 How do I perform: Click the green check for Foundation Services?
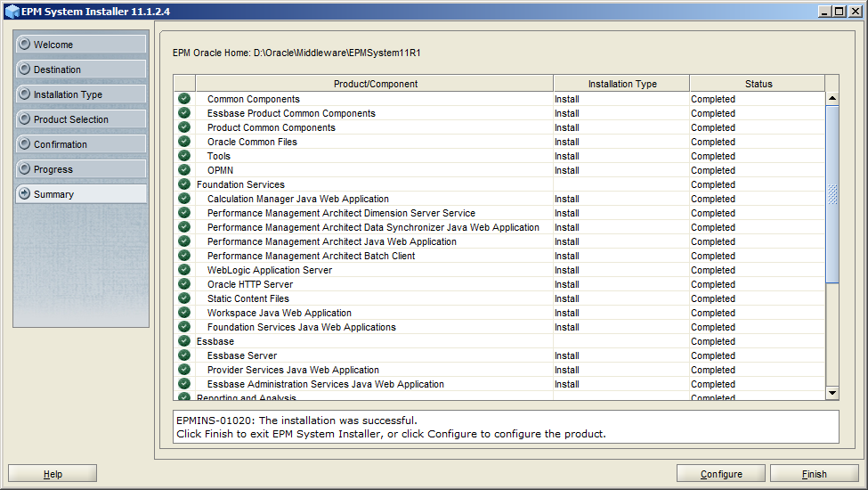click(184, 184)
